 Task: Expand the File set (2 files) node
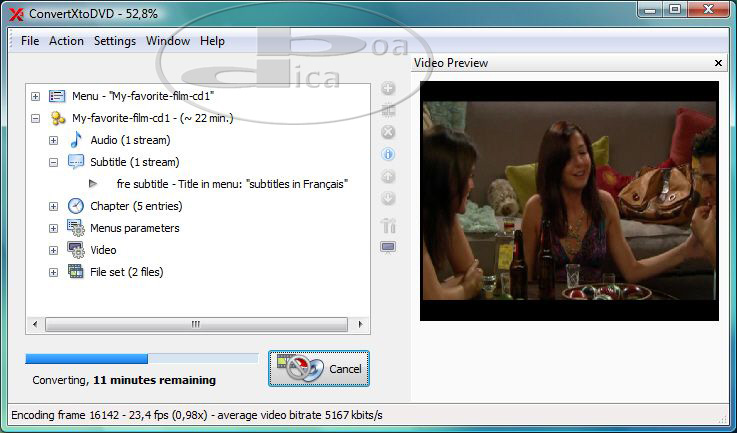[x=54, y=272]
